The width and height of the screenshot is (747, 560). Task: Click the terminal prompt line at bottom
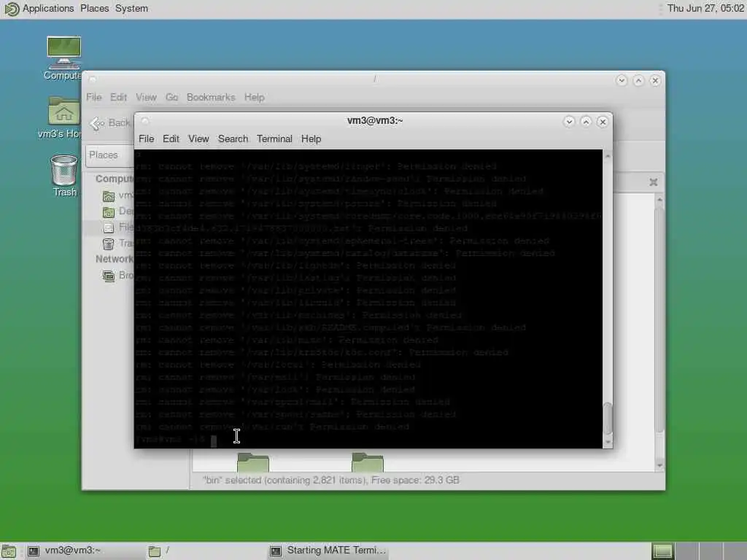(x=368, y=440)
